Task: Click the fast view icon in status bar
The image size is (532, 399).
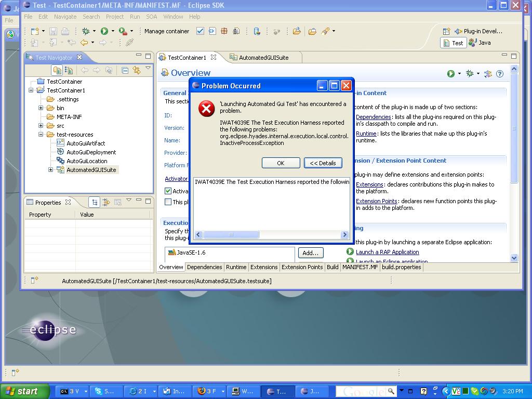Action: coord(34,280)
